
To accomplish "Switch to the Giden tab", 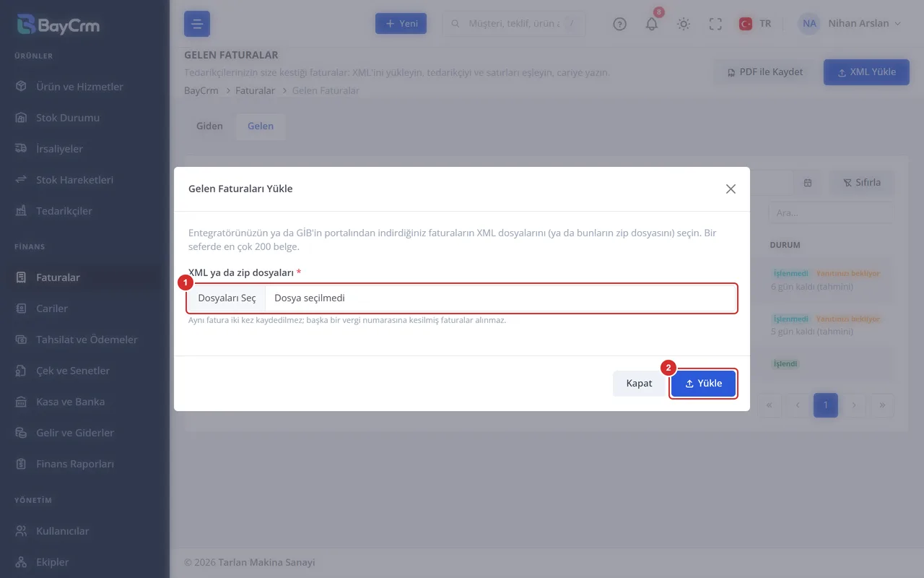I will coord(209,126).
